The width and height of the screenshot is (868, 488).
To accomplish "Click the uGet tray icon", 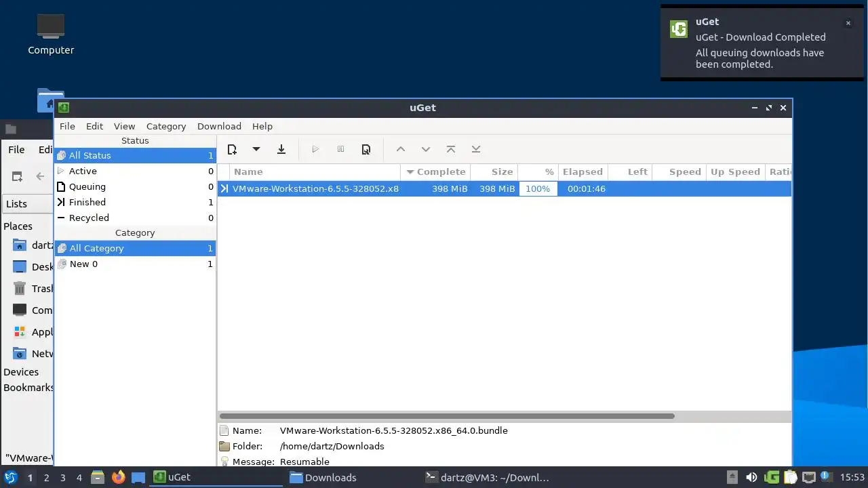I will (x=771, y=477).
